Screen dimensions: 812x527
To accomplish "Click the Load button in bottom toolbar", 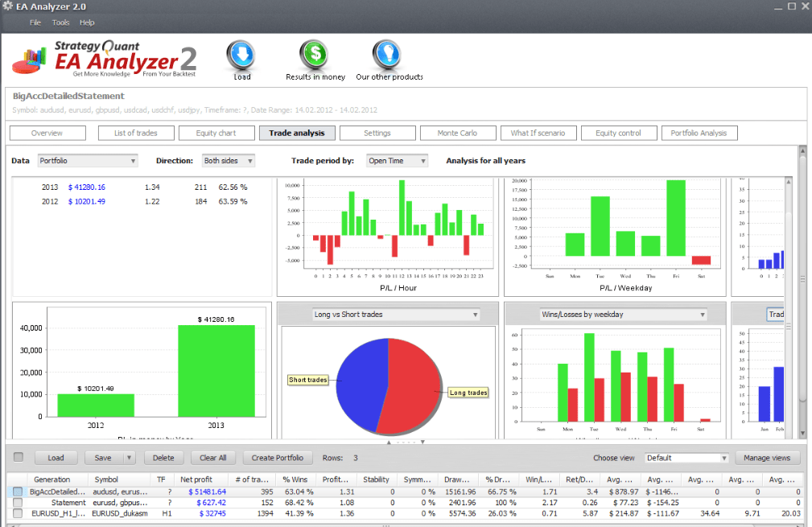I will 56,458.
